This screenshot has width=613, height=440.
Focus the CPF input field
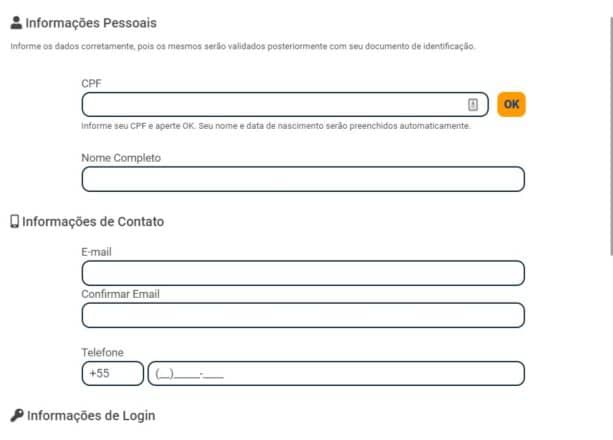click(270, 104)
